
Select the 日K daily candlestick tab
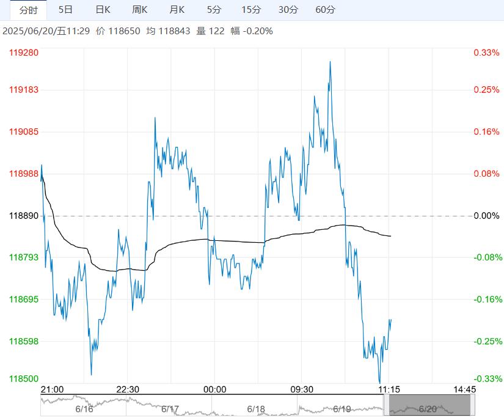tap(103, 10)
